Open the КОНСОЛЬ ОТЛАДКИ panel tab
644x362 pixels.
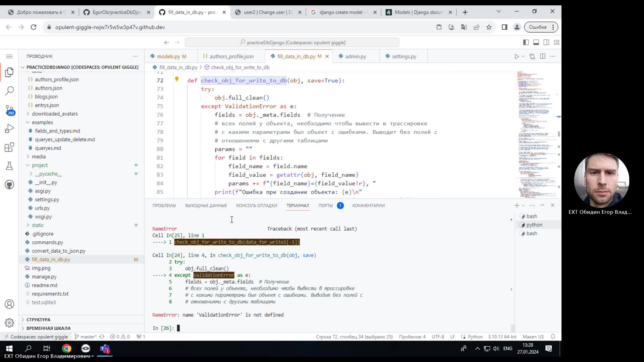click(x=257, y=205)
